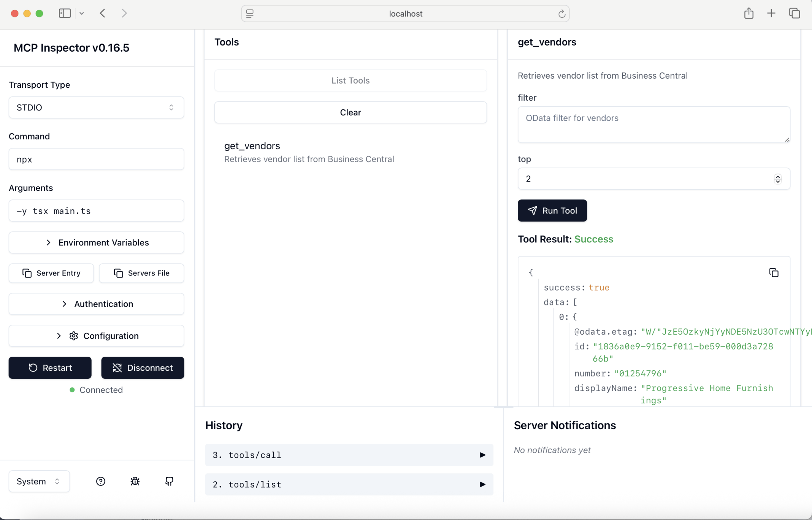Toggle the Safari sidebar
Screen dimensions: 812x520
pos(65,13)
